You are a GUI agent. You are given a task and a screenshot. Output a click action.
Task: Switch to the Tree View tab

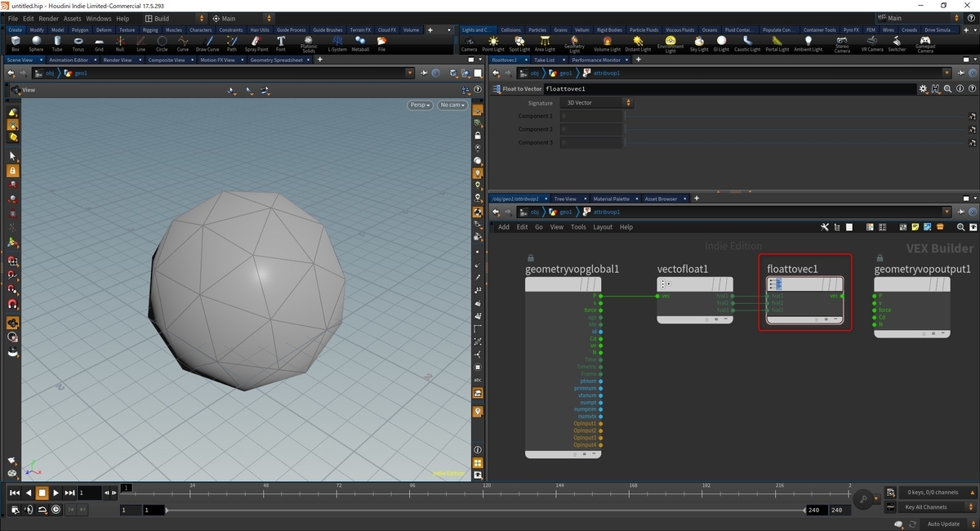(x=566, y=198)
